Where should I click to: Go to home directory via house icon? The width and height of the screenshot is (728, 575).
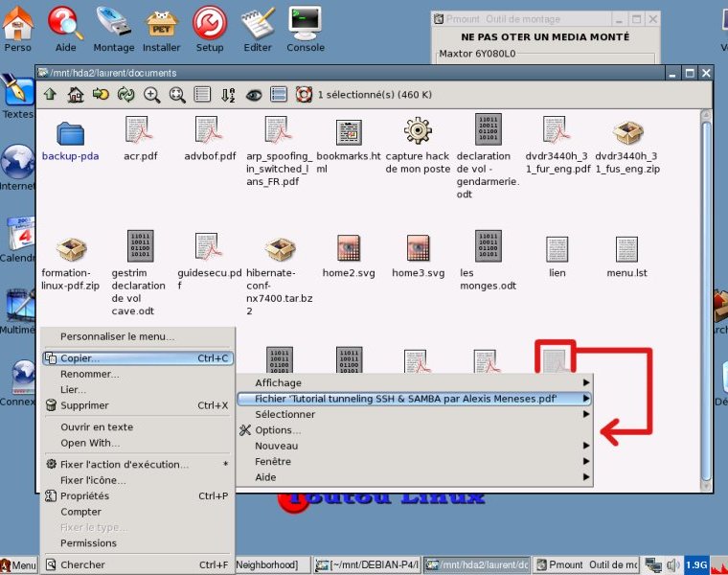(75, 94)
